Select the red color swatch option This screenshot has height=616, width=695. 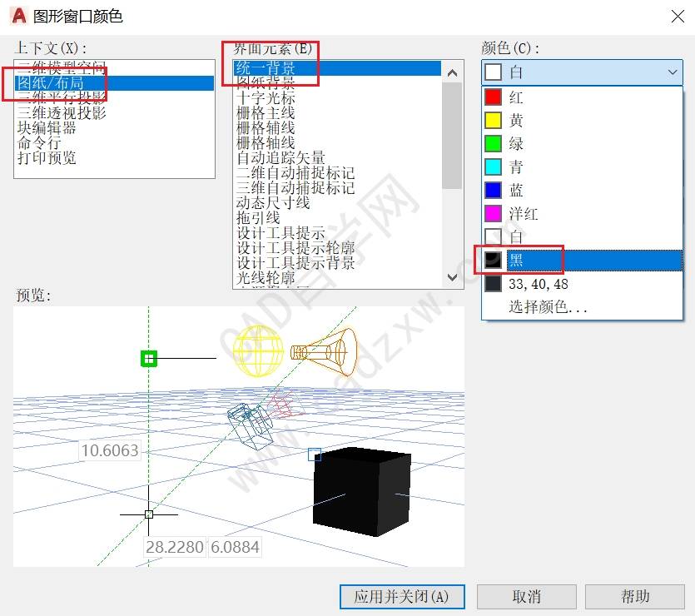pos(516,98)
